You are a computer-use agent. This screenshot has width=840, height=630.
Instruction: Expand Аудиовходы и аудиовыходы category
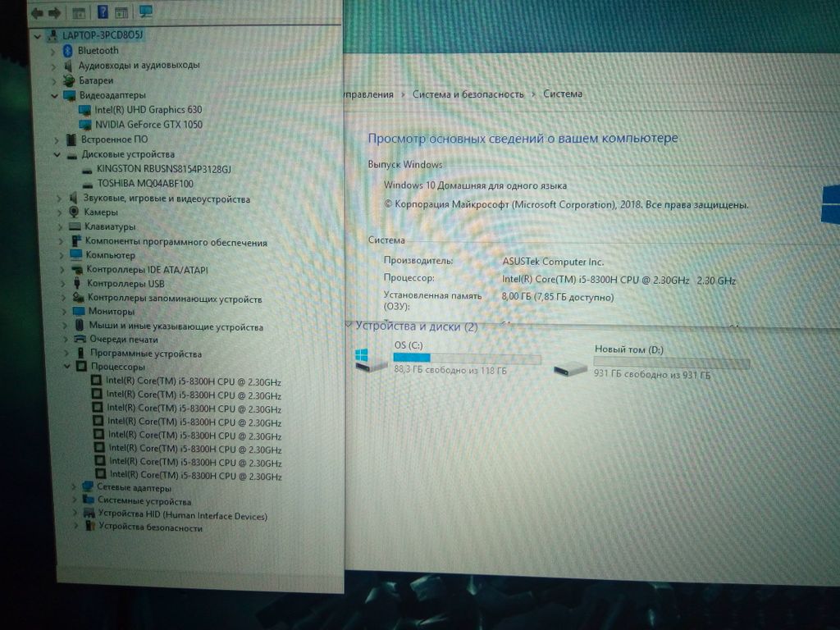[x=53, y=66]
